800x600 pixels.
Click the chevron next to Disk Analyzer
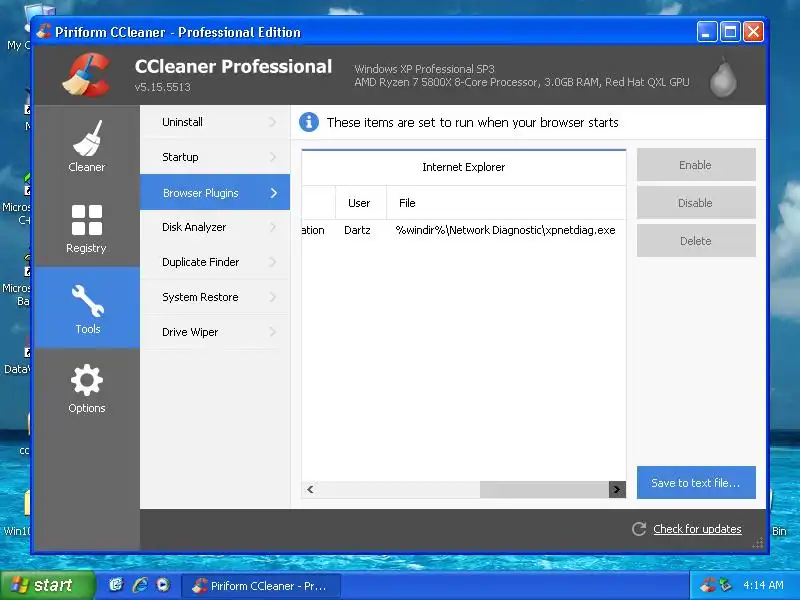(273, 227)
